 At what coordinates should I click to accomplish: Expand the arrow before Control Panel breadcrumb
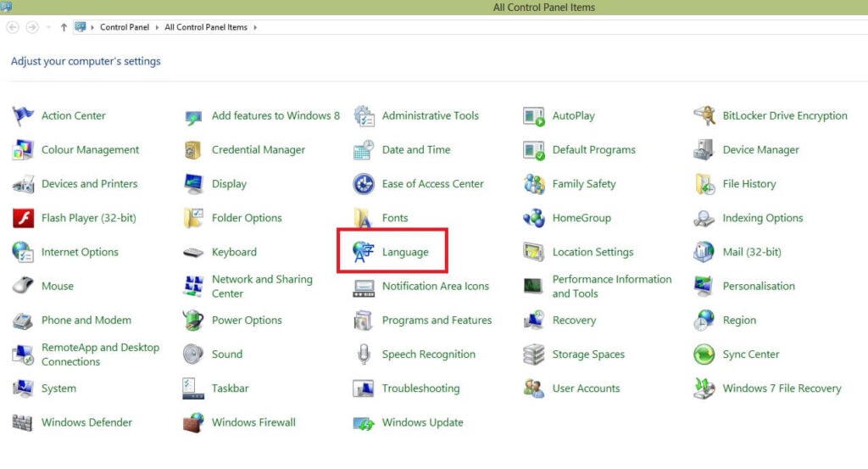93,27
